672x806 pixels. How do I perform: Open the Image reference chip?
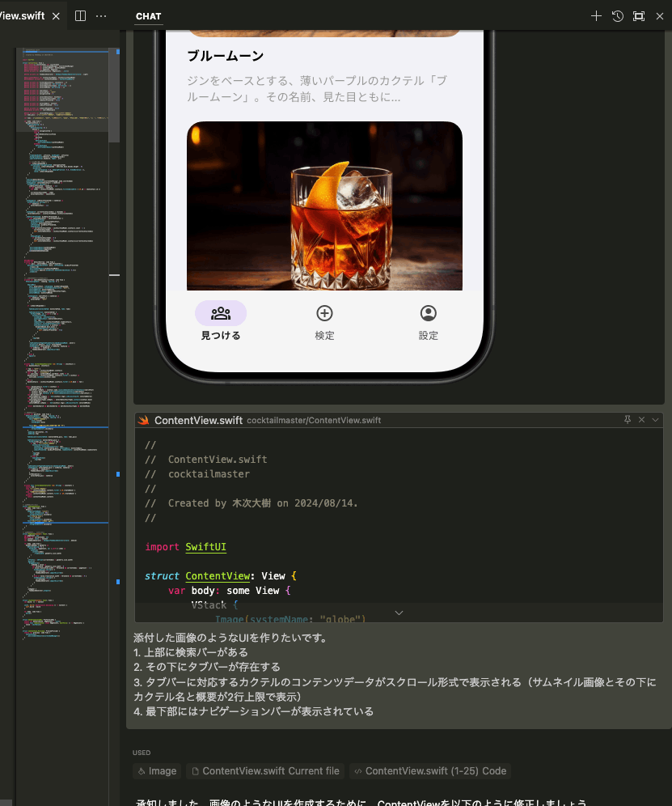[157, 770]
